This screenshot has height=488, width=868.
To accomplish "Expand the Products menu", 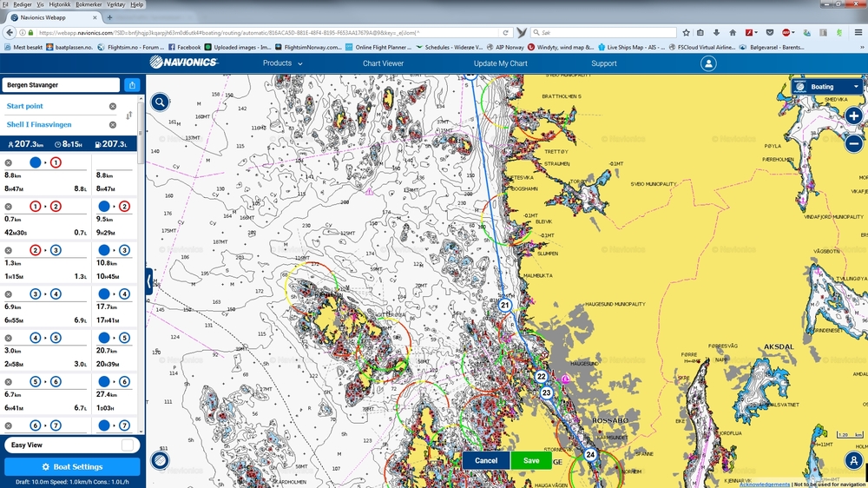I will [282, 63].
